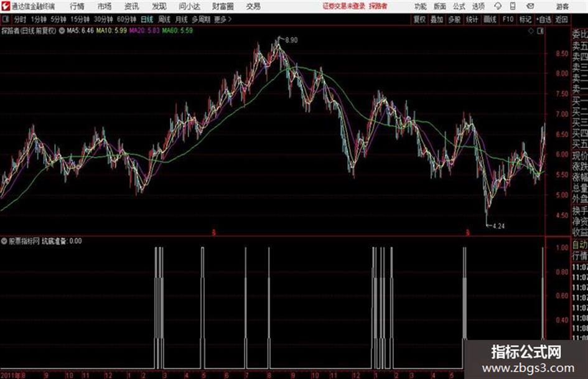Image resolution: width=588 pixels, height=379 pixels.
Task: Click the MA10: 5.99 value label
Action: (111, 30)
